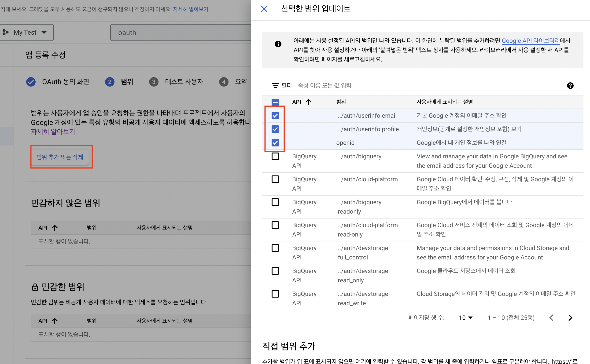Viewport: 590px width, 364px height.
Task: Open rows per page dropdown
Action: [465, 317]
